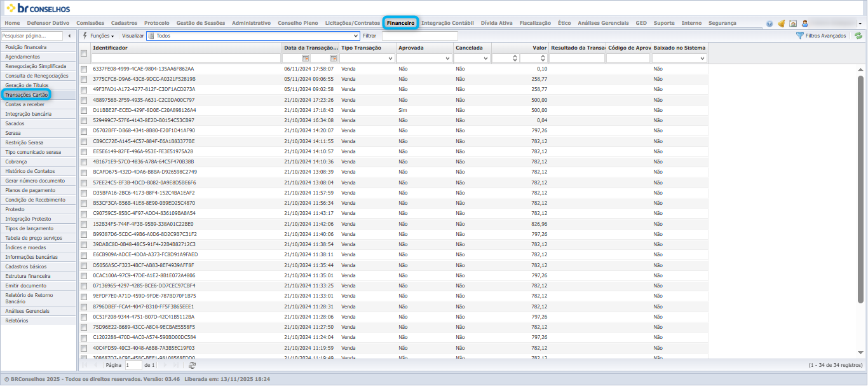Image resolution: width=868 pixels, height=386 pixels.
Task: Go to Posição financeira in the sidebar
Action: click(x=38, y=47)
